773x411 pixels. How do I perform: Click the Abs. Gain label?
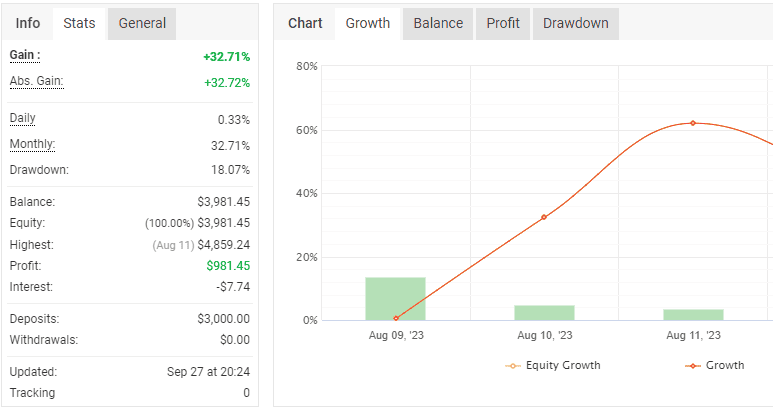click(36, 80)
